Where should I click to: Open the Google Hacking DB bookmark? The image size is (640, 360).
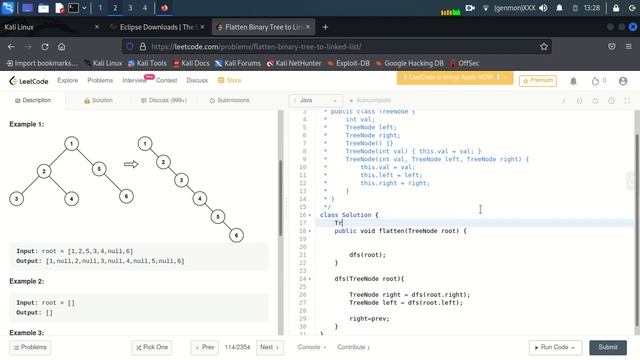tap(409, 63)
